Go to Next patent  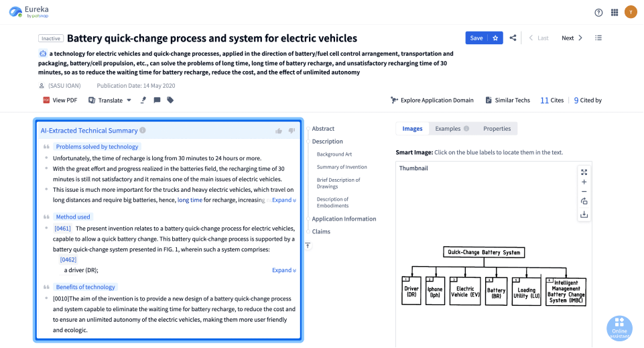(572, 38)
